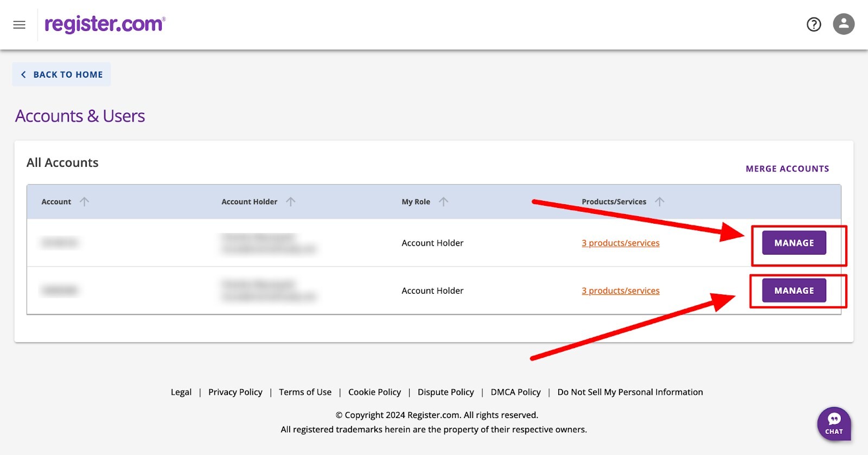
Task: Go back using Back to Home button
Action: tap(62, 74)
